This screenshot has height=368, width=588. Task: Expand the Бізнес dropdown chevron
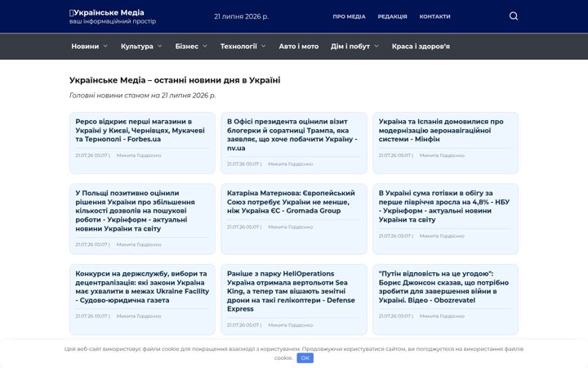(x=205, y=46)
